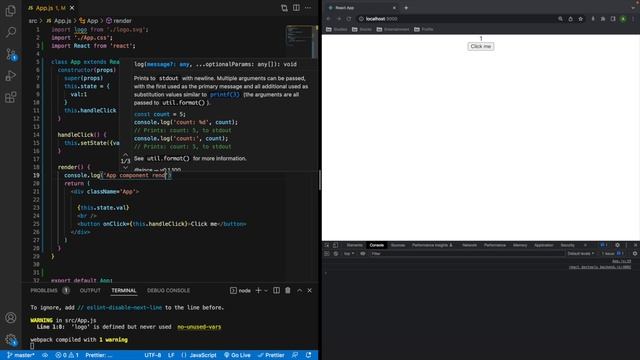This screenshot has height=360, width=640.
Task: Open notifications with the bell icon
Action: (x=309, y=355)
